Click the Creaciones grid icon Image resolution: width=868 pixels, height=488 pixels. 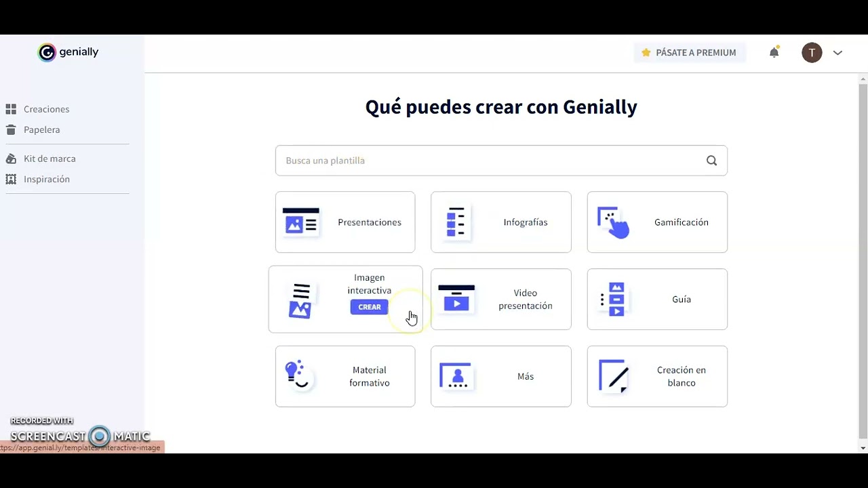tap(11, 109)
